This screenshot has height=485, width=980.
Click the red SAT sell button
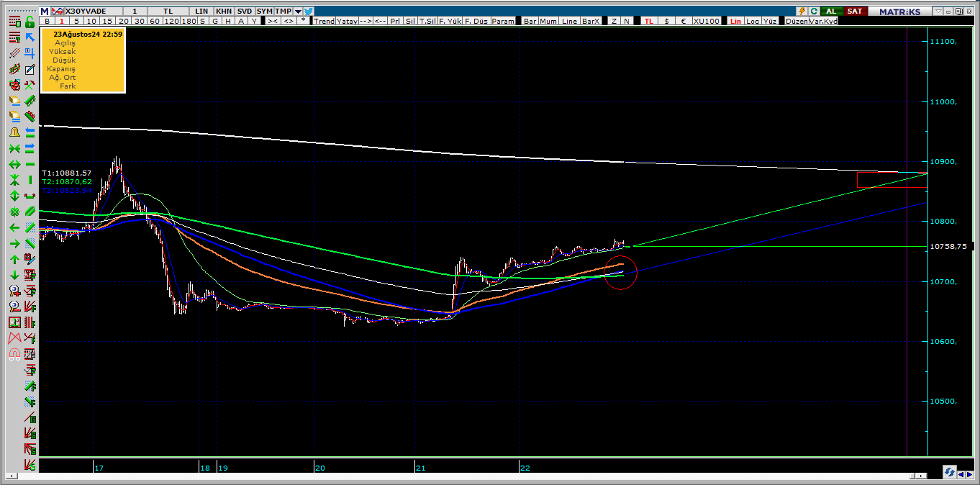(x=854, y=12)
